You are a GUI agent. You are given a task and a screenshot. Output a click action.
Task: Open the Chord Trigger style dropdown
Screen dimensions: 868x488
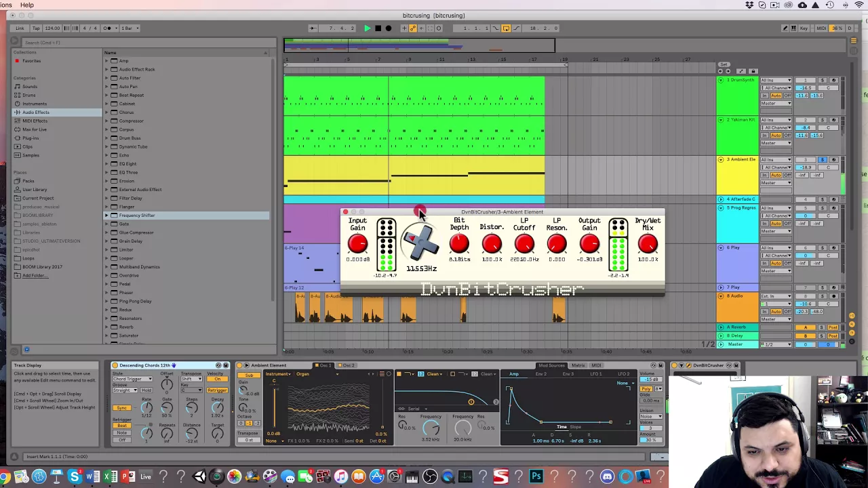coord(132,379)
